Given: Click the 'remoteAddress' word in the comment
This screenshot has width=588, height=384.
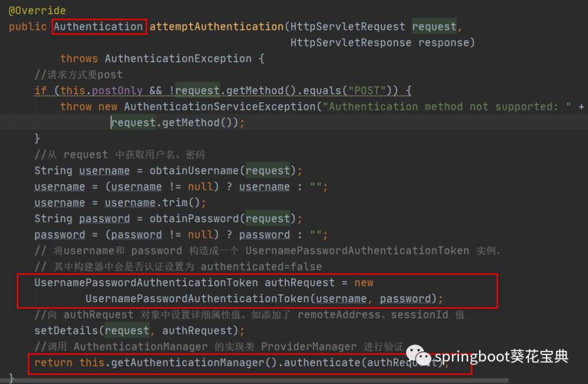Looking at the screenshot, I should (x=339, y=315).
